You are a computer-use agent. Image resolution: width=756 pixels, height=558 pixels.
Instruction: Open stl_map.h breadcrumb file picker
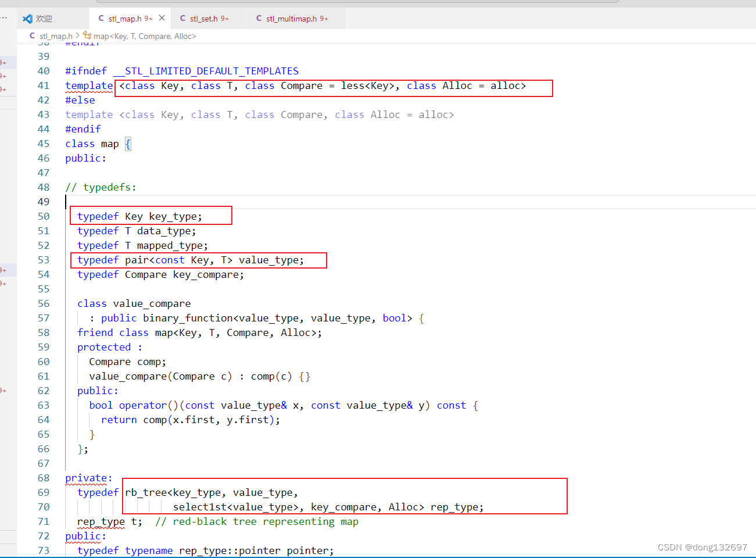(x=56, y=36)
